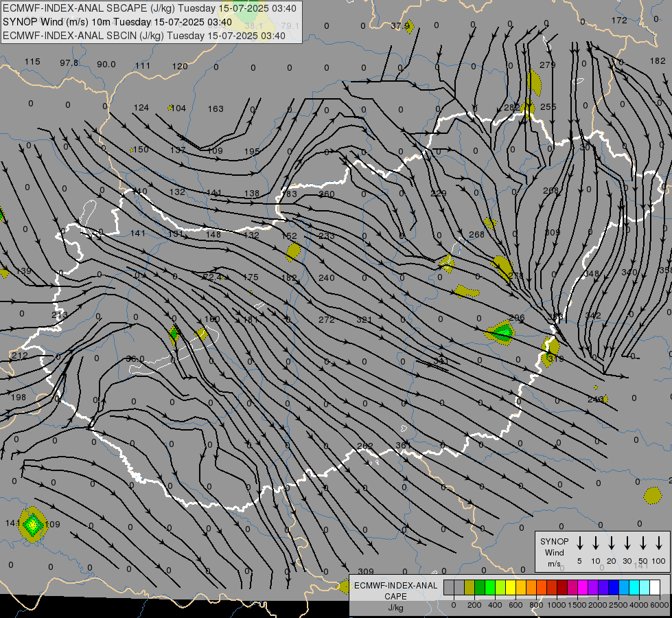Click the map value 348

click(592, 273)
